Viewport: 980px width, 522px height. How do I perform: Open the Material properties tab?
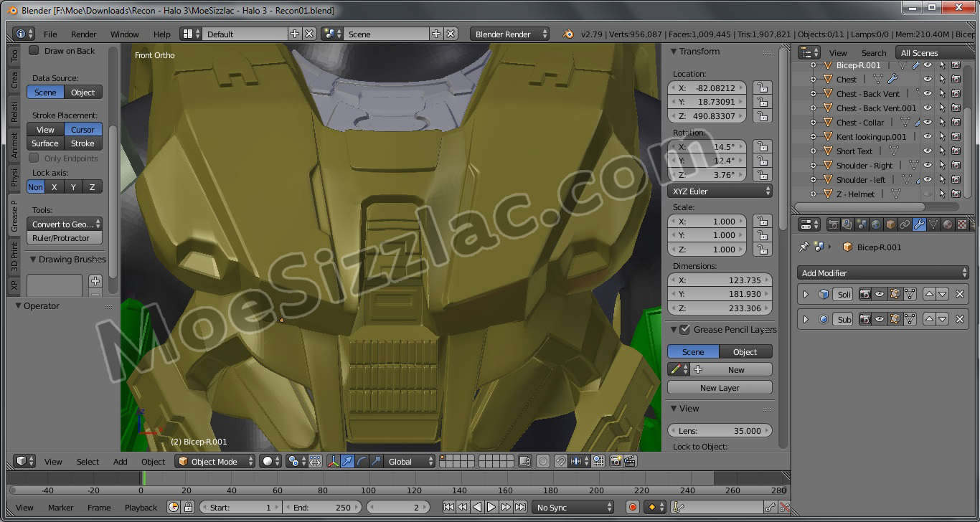[x=948, y=224]
